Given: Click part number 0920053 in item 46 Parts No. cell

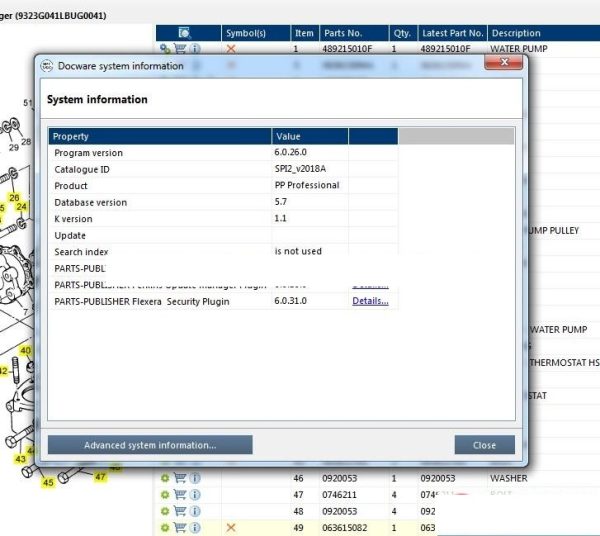Looking at the screenshot, I should click(x=339, y=478).
